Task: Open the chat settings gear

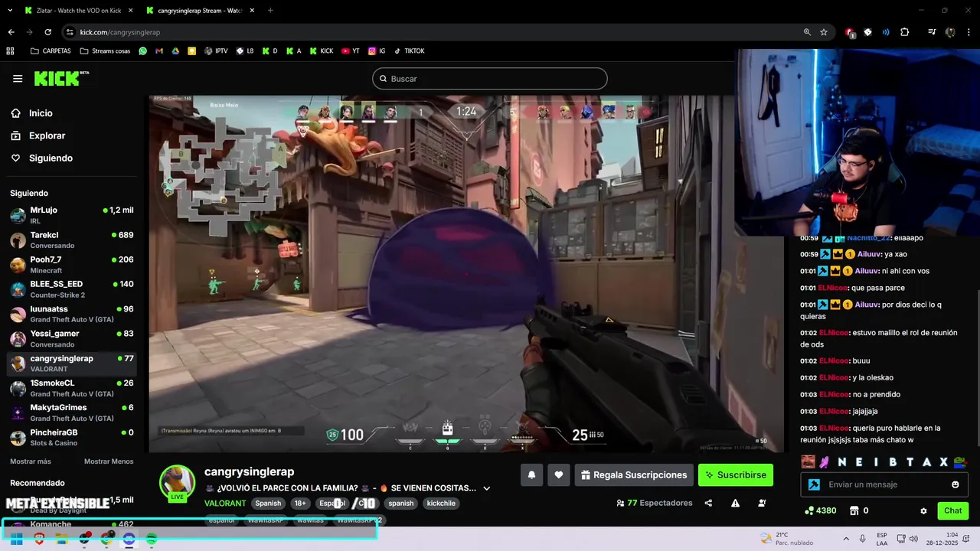Action: point(923,511)
